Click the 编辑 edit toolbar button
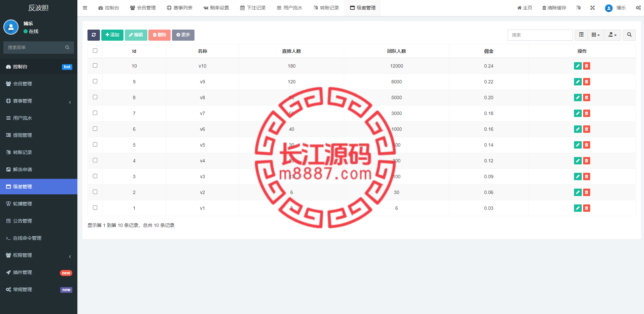The width and height of the screenshot is (644, 314). coord(136,35)
